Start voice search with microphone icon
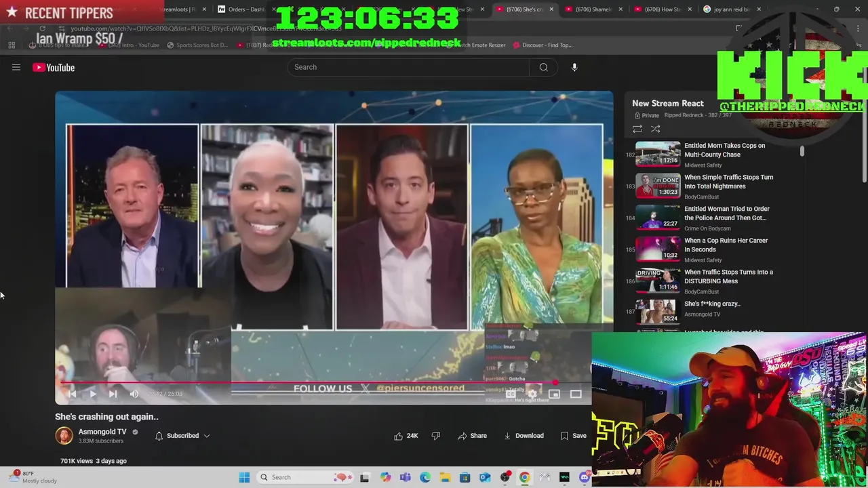Image resolution: width=868 pixels, height=488 pixels. (x=574, y=67)
